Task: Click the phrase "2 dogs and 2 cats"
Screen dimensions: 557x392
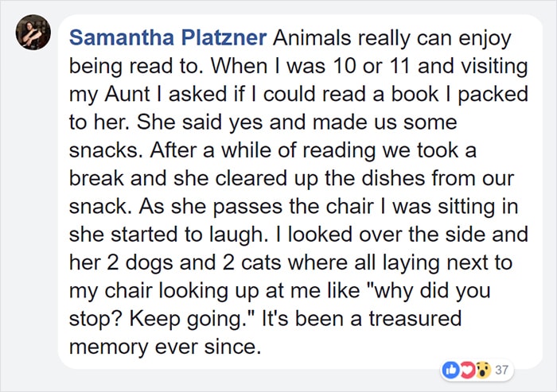Action: click(195, 262)
